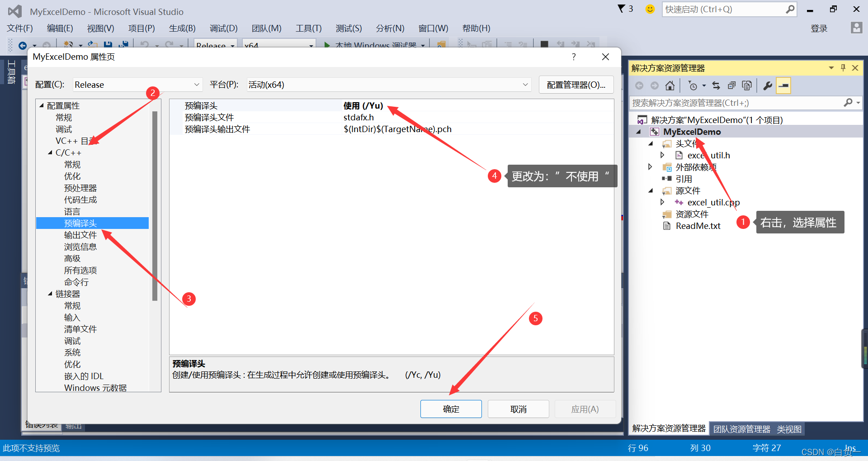This screenshot has width=868, height=461.
Task: Close the MyExcelDemo property pages dialog
Action: [x=605, y=57]
